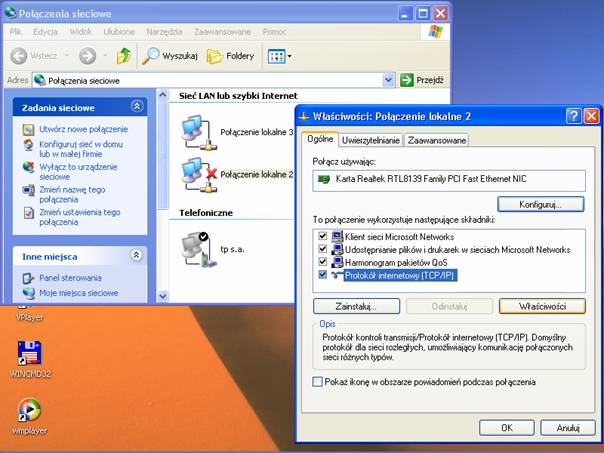Click the Wyłącz to urządzenie globe icon

pyautogui.click(x=29, y=168)
